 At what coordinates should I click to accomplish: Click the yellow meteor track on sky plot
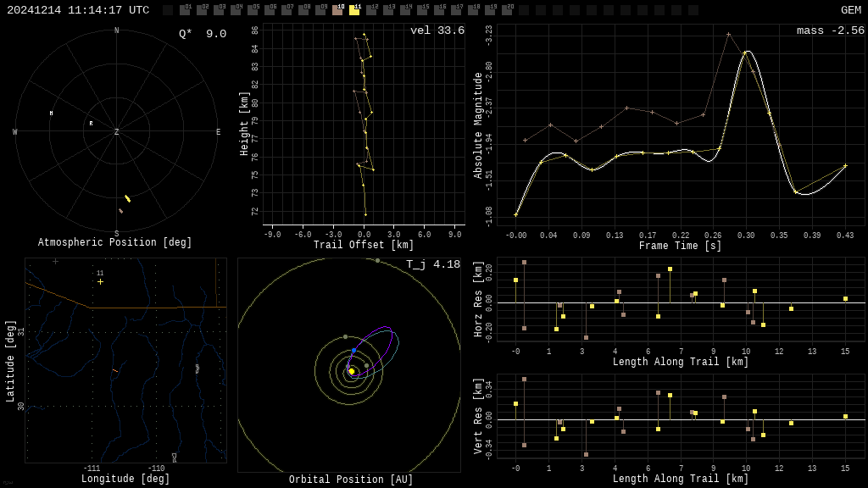click(x=128, y=198)
